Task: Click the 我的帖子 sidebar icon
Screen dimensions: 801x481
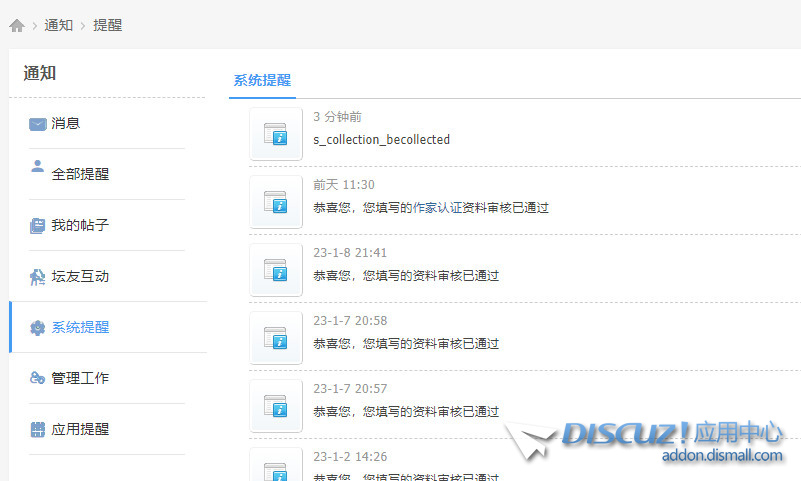Action: pyautogui.click(x=38, y=226)
